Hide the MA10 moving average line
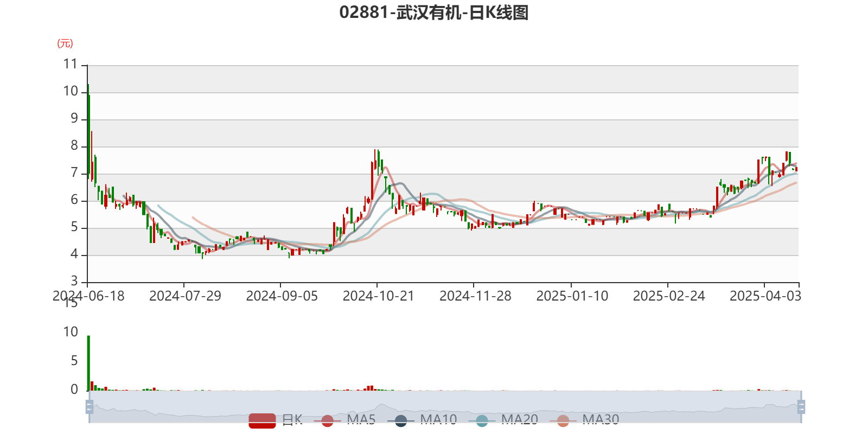 pos(422,420)
